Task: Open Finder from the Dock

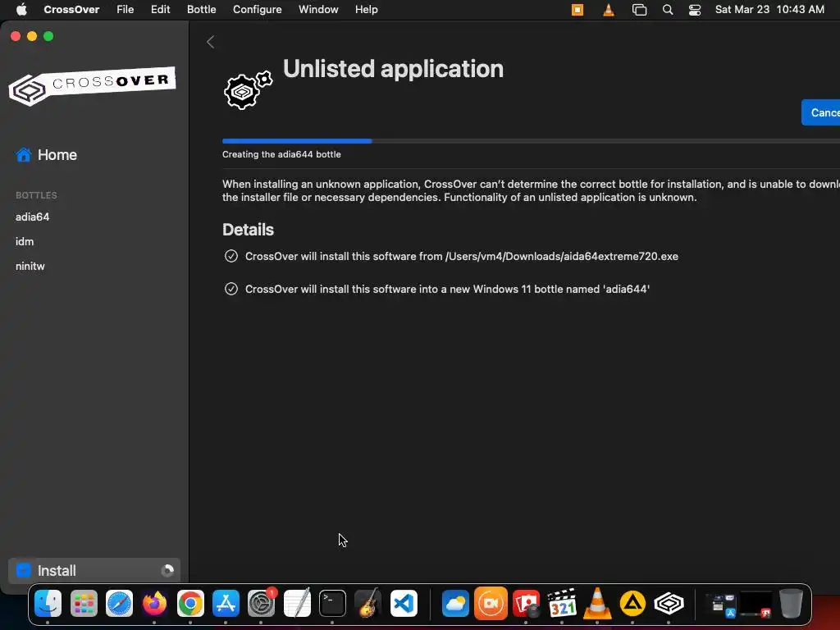Action: pyautogui.click(x=48, y=603)
